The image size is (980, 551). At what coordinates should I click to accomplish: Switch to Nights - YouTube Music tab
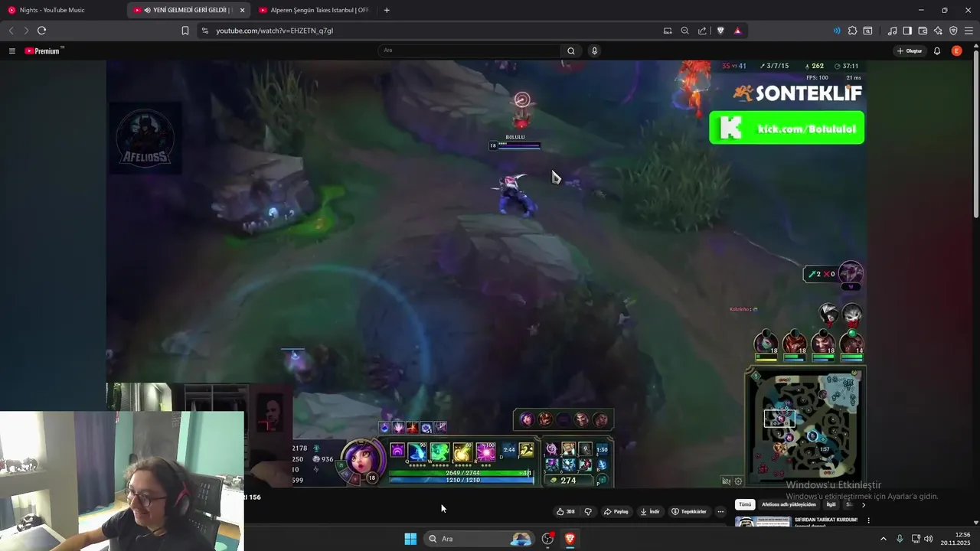(64, 10)
